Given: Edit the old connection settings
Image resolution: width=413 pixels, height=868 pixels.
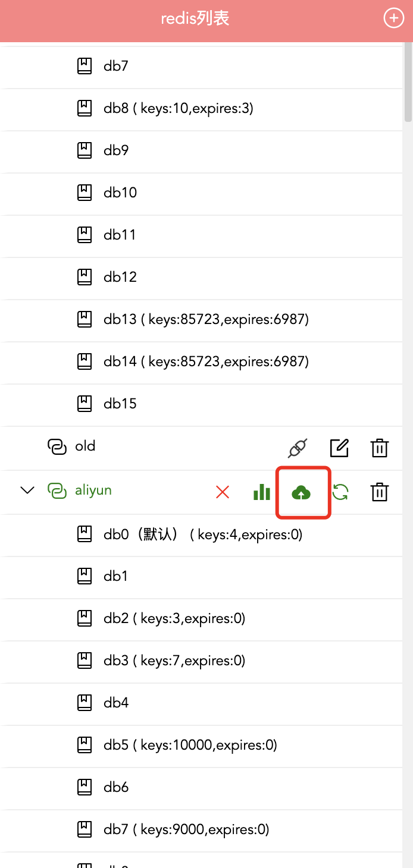Looking at the screenshot, I should coord(339,448).
